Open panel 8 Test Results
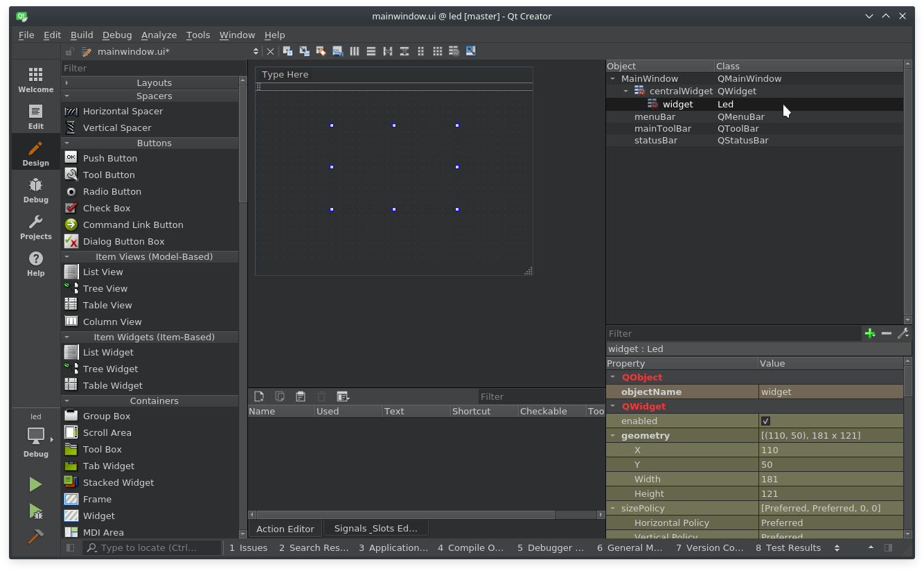Image resolution: width=924 pixels, height=571 pixels. (788, 547)
